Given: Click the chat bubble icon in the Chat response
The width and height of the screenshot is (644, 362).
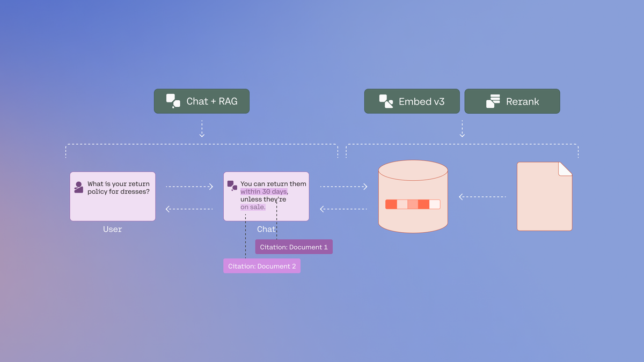Looking at the screenshot, I should coord(232,185).
